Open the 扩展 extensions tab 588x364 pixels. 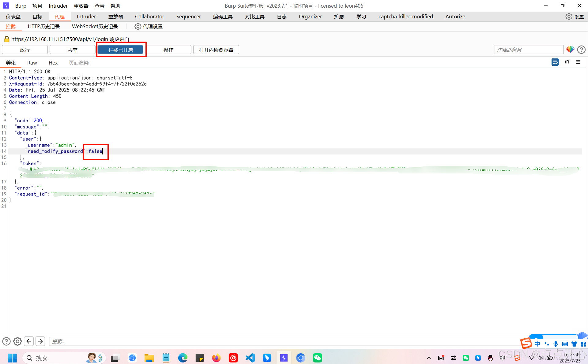[x=339, y=17]
